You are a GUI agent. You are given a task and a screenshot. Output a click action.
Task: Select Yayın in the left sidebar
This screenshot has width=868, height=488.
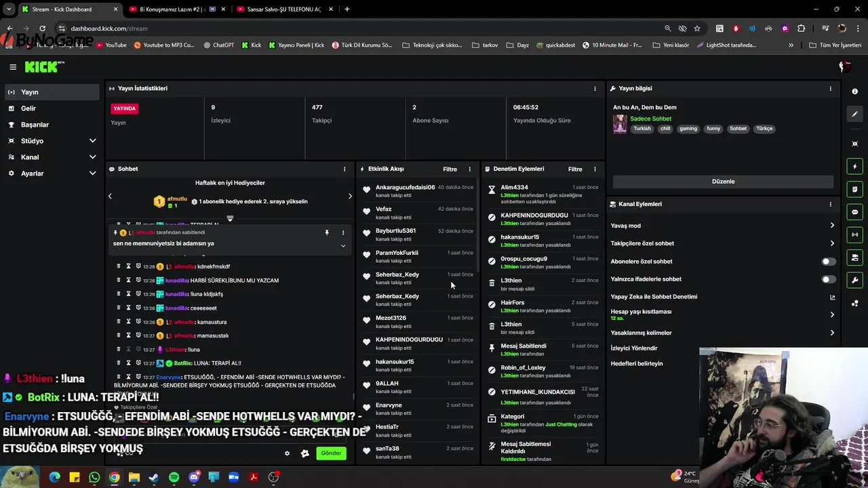pos(52,92)
